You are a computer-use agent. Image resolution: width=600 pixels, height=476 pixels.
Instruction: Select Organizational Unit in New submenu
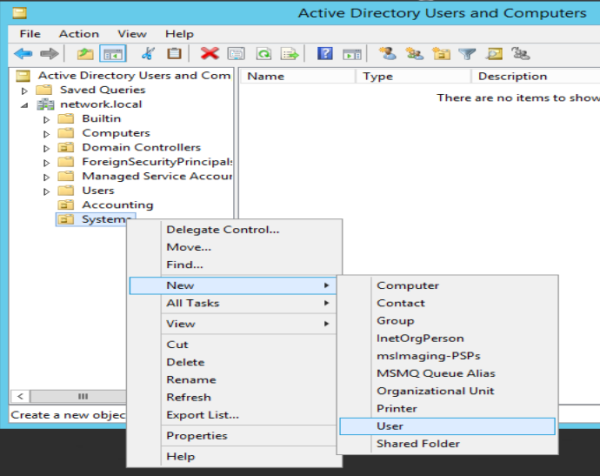click(x=447, y=391)
